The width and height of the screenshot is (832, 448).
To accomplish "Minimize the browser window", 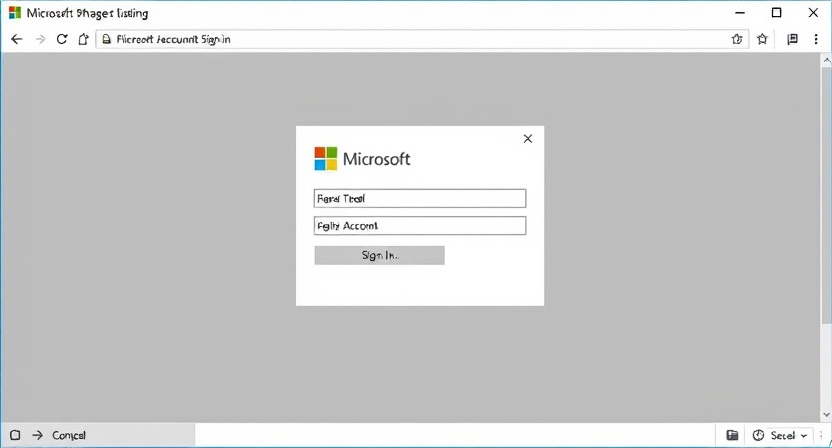I will pos(740,13).
